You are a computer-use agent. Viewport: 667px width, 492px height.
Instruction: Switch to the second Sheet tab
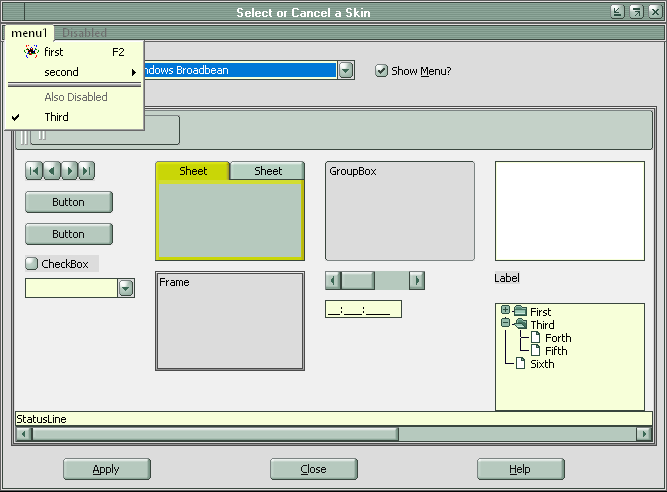coord(267,171)
